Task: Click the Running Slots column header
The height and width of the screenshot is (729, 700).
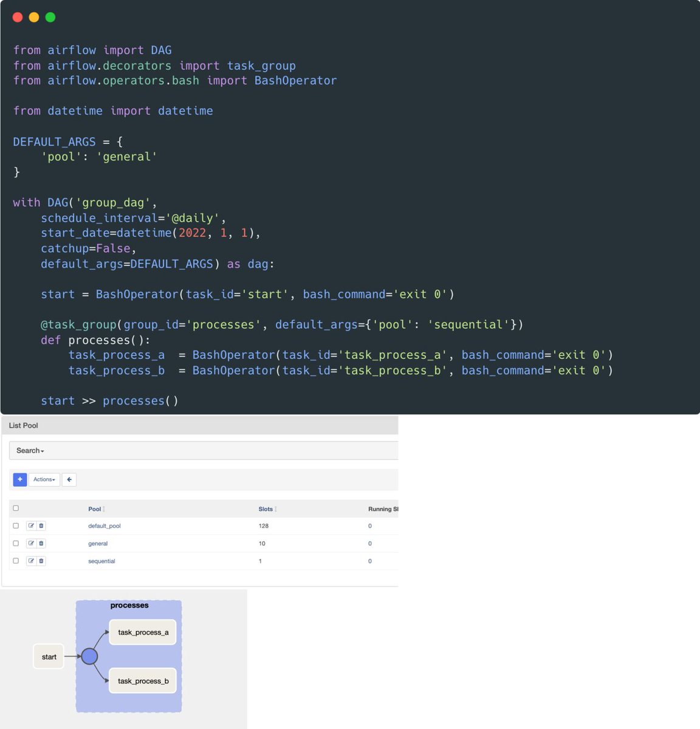Action: pos(383,509)
